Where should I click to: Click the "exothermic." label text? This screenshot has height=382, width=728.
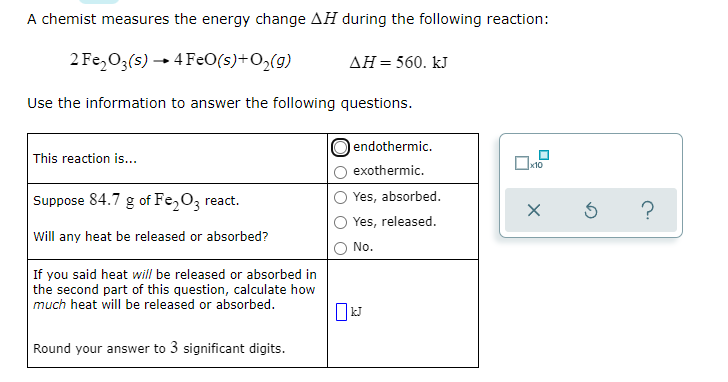pos(389,171)
